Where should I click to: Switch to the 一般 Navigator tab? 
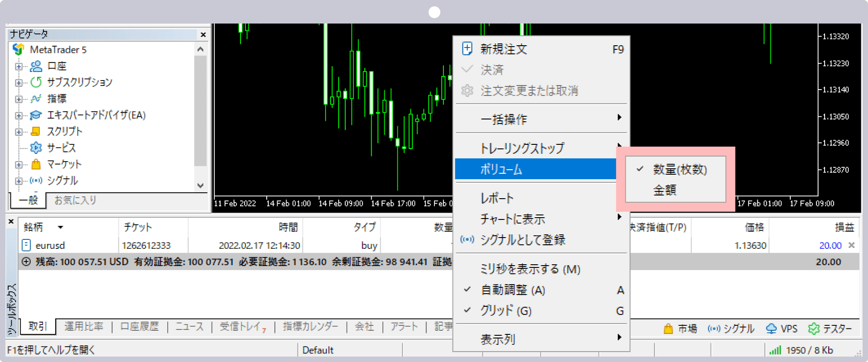tap(28, 200)
